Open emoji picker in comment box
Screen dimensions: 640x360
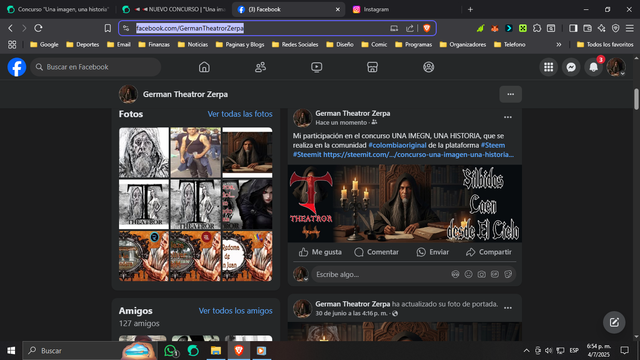point(469,274)
